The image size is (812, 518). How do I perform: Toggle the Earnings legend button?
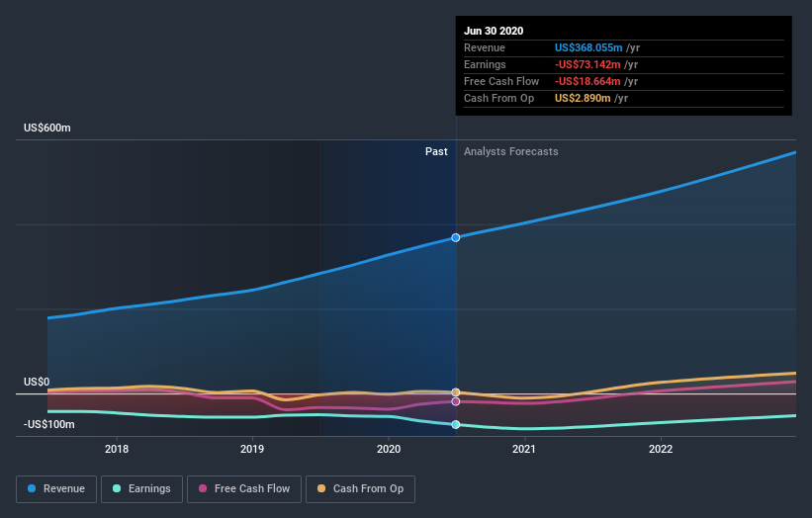[141, 489]
